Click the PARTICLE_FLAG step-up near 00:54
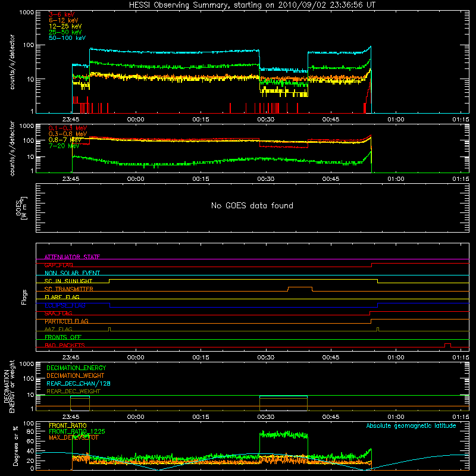Viewport: 476px width, 476px height. click(x=371, y=321)
